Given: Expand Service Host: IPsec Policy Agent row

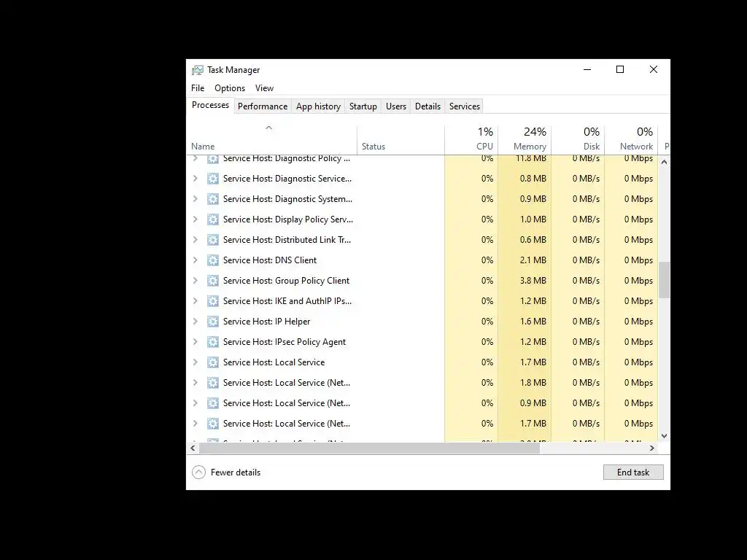Looking at the screenshot, I should click(195, 342).
